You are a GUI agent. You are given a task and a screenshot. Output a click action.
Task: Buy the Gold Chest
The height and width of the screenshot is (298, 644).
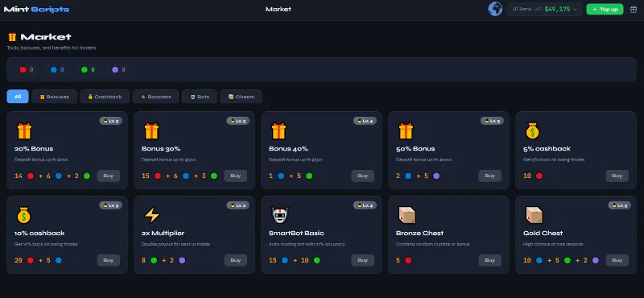pos(617,260)
